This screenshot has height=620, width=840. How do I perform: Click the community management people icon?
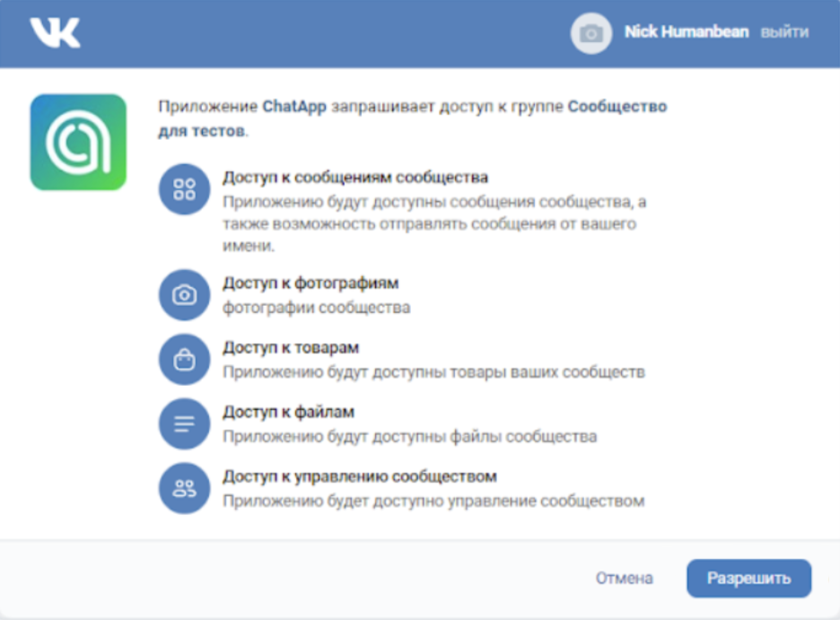pos(184,488)
